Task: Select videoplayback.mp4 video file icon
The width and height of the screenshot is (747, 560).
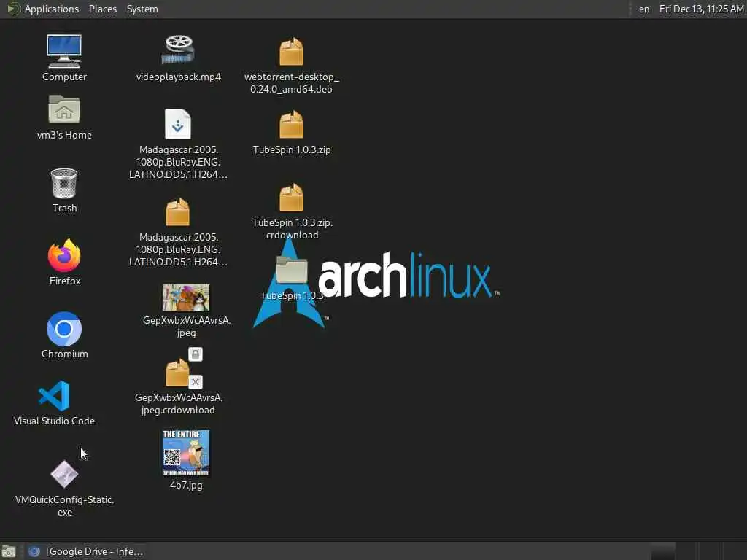Action: [178, 50]
